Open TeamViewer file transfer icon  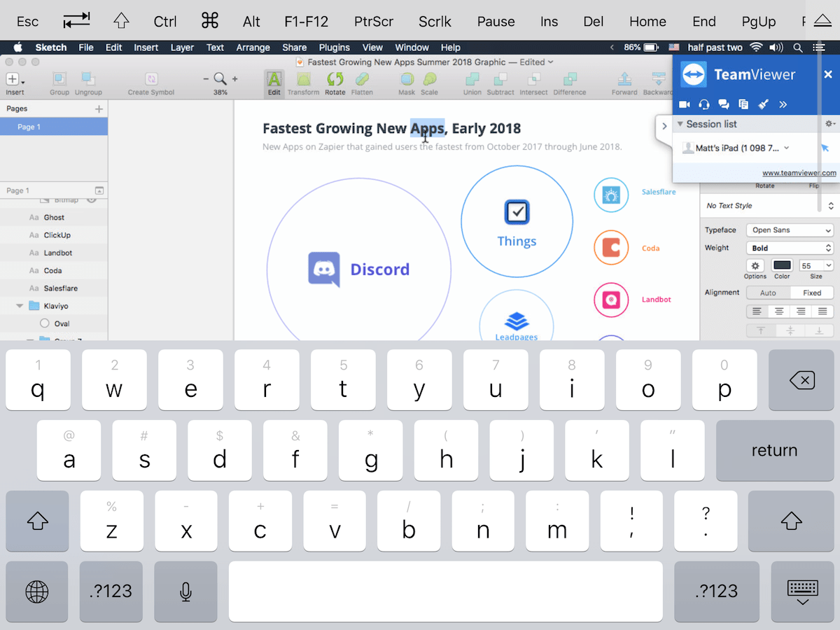pos(743,104)
